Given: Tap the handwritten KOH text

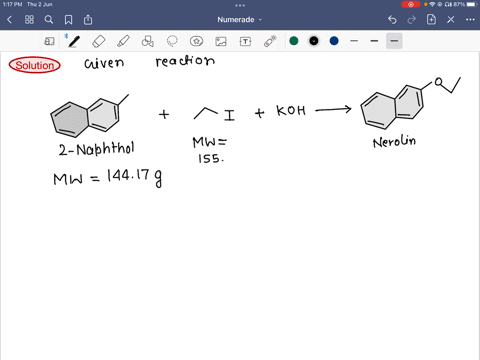Looking at the screenshot, I should coord(291,110).
